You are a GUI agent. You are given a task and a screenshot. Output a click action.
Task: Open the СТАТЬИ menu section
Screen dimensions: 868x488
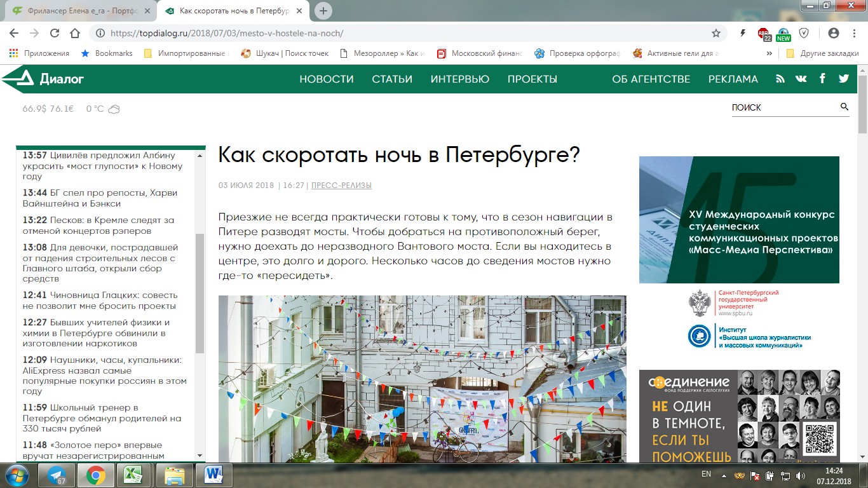[392, 79]
